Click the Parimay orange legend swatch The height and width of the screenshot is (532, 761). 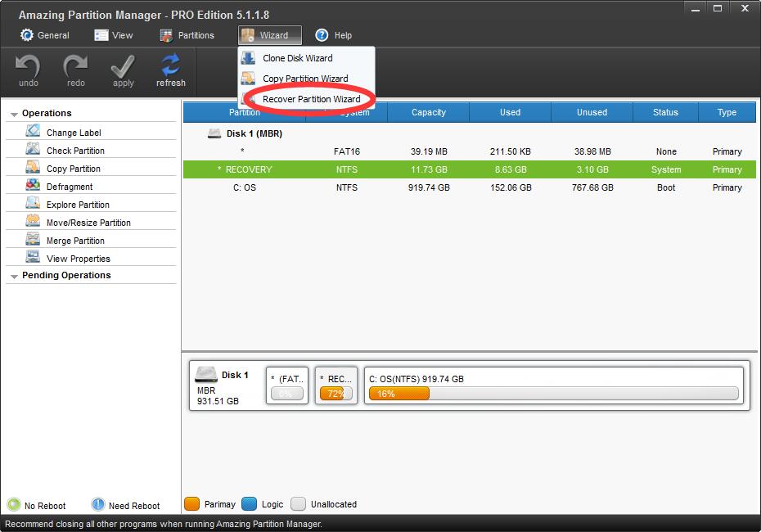tap(191, 504)
